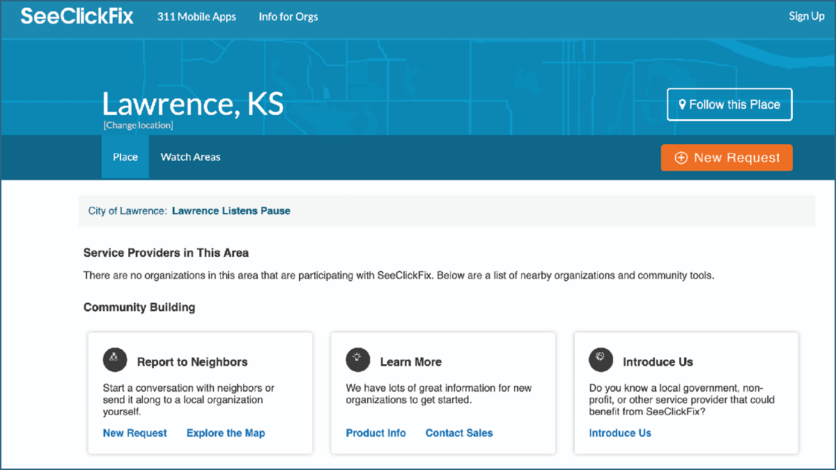
Task: Click the SeeClickFix logo
Action: click(x=77, y=17)
